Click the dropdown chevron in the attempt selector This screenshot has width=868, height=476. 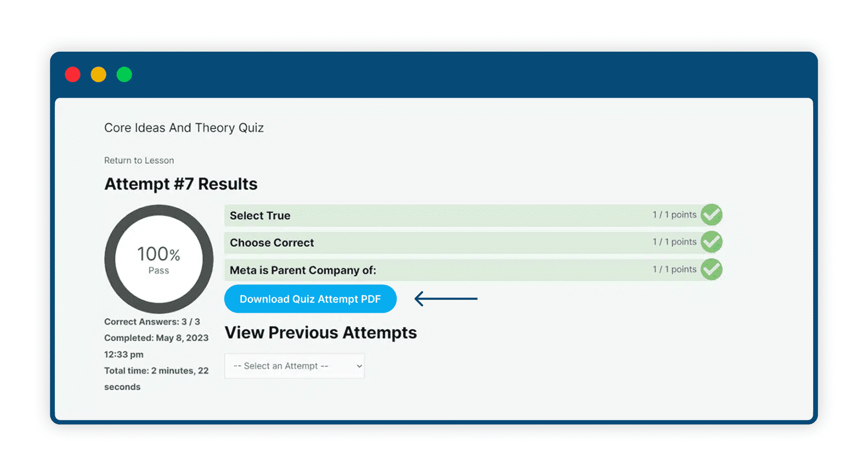[359, 366]
